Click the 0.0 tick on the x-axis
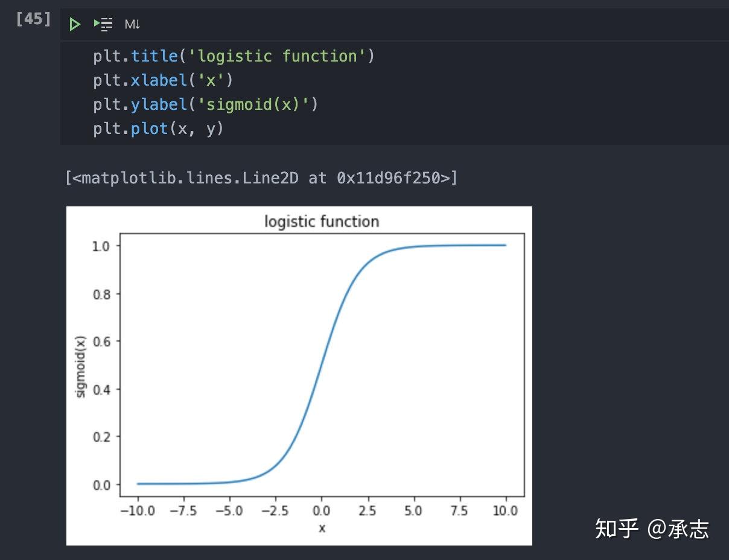The image size is (729, 560). click(x=322, y=511)
